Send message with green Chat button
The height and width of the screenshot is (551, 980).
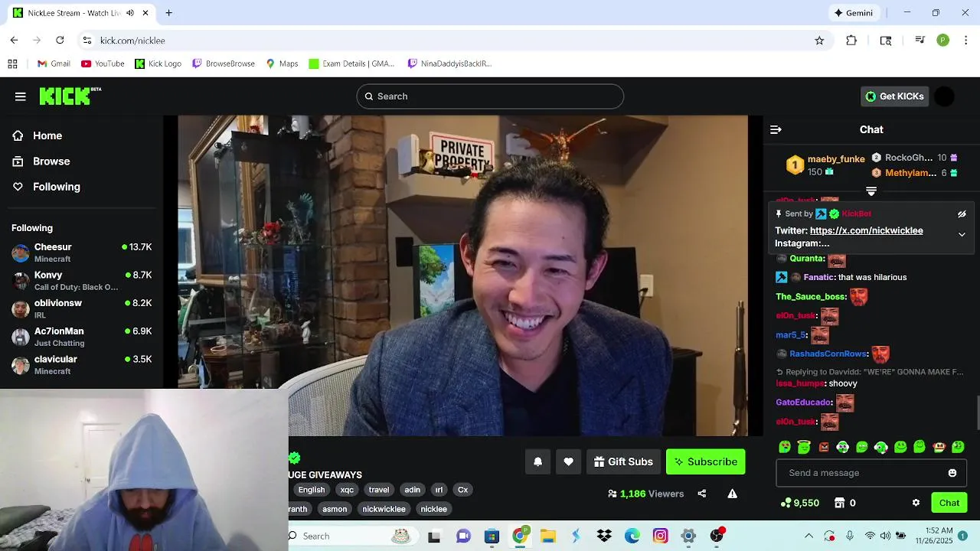(x=949, y=503)
